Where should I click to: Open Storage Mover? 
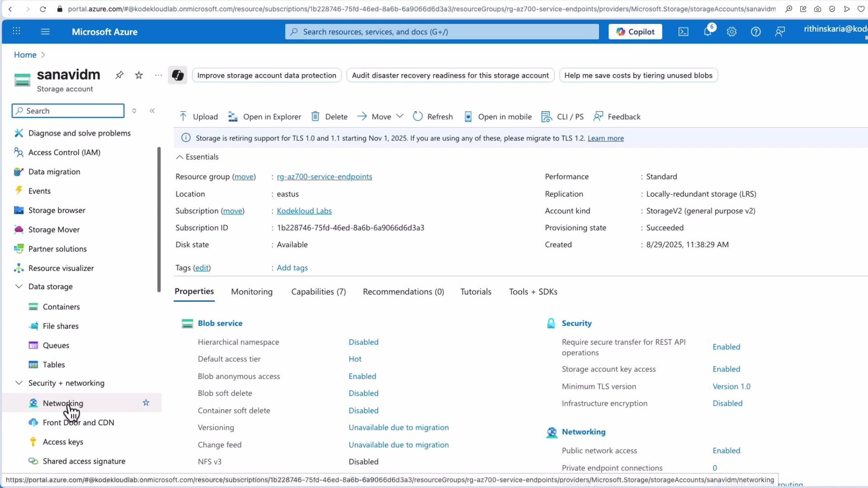pos(54,230)
